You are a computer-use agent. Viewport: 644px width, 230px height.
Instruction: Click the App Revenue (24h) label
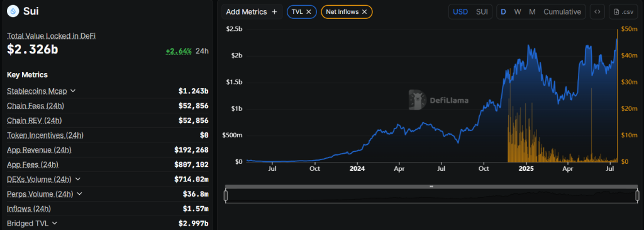(38, 150)
